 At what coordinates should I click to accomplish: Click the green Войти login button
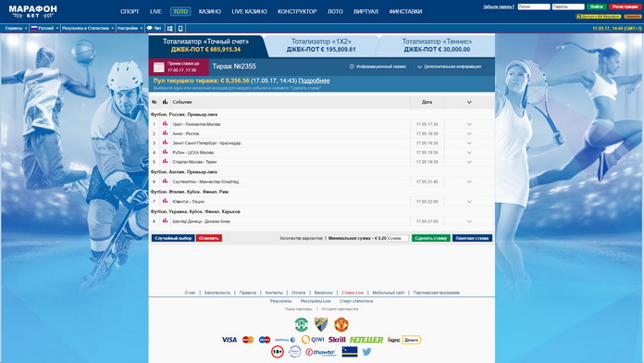pos(597,6)
